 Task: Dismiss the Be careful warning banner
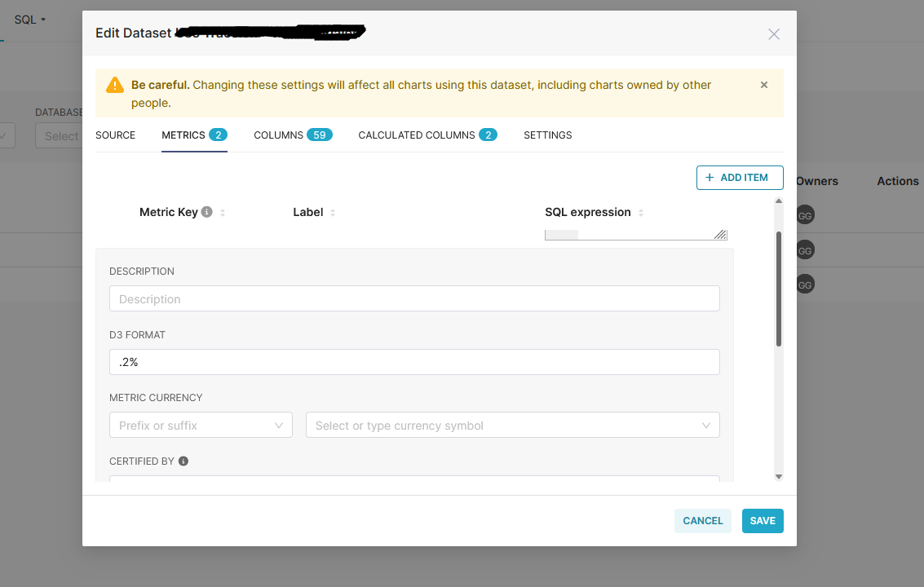click(x=763, y=84)
